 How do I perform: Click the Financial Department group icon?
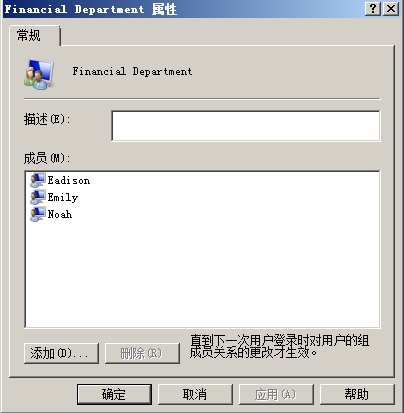tap(39, 74)
